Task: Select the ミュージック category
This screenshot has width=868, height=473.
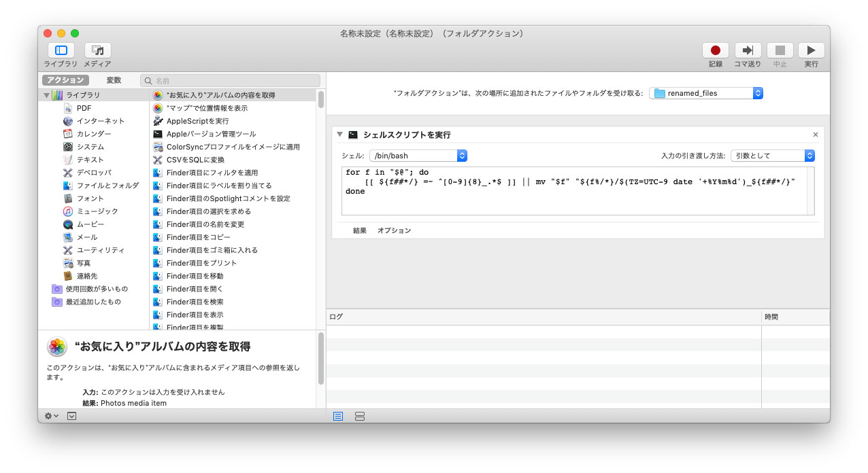Action: [x=90, y=211]
